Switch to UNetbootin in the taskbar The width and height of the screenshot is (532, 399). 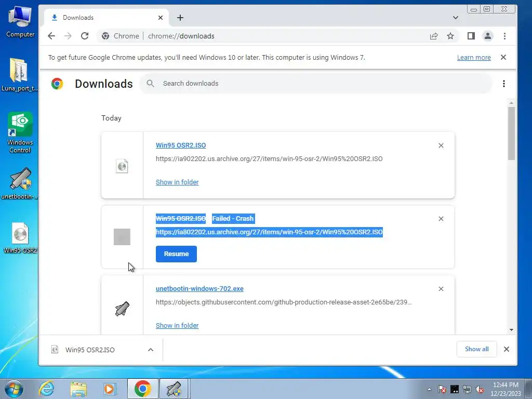(174, 389)
